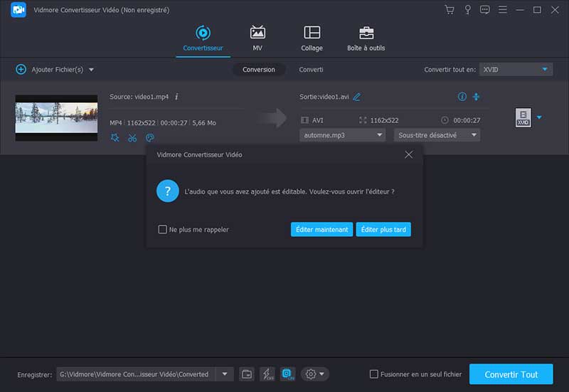Close the Vidmore Convertisseur Vidéo dialog
The height and width of the screenshot is (392, 569).
pyautogui.click(x=408, y=154)
